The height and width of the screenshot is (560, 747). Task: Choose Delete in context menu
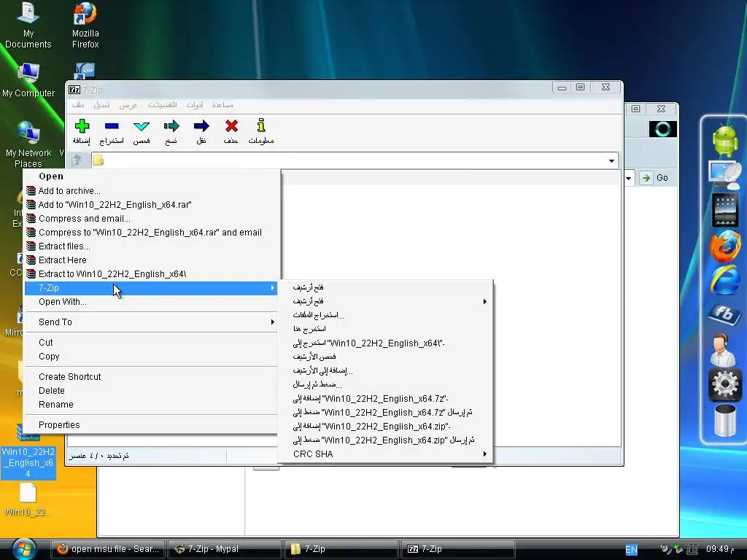(150, 391)
